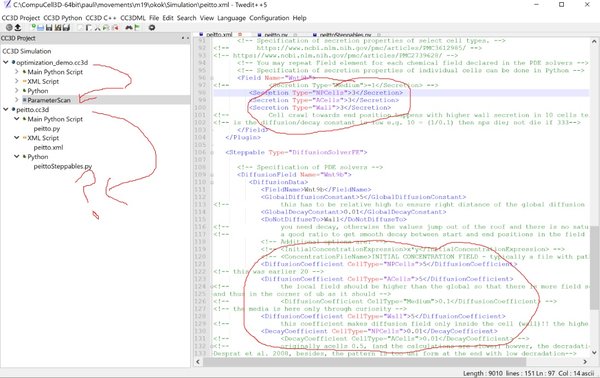
Task: Collapse Python node under peitto.cc3d
Action: click(17, 156)
